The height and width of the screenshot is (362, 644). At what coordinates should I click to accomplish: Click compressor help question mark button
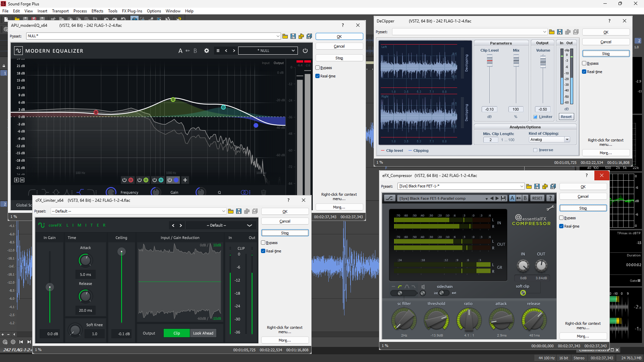point(550,198)
